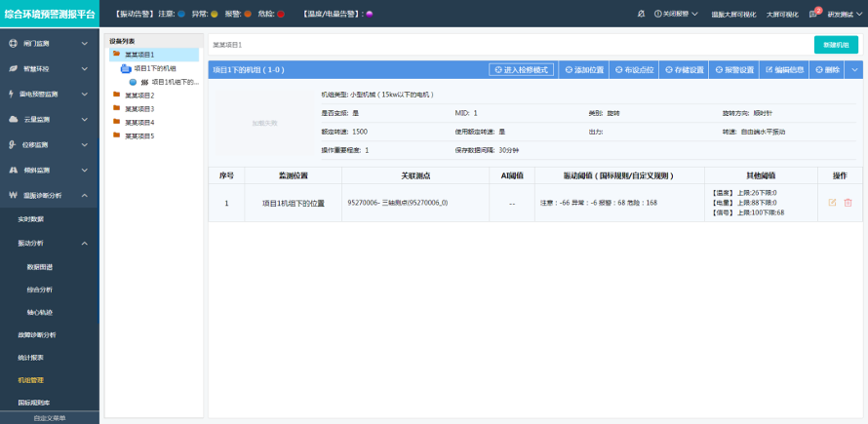
Task: Click the 项目1机组下的位置 table cell
Action: tap(293, 203)
